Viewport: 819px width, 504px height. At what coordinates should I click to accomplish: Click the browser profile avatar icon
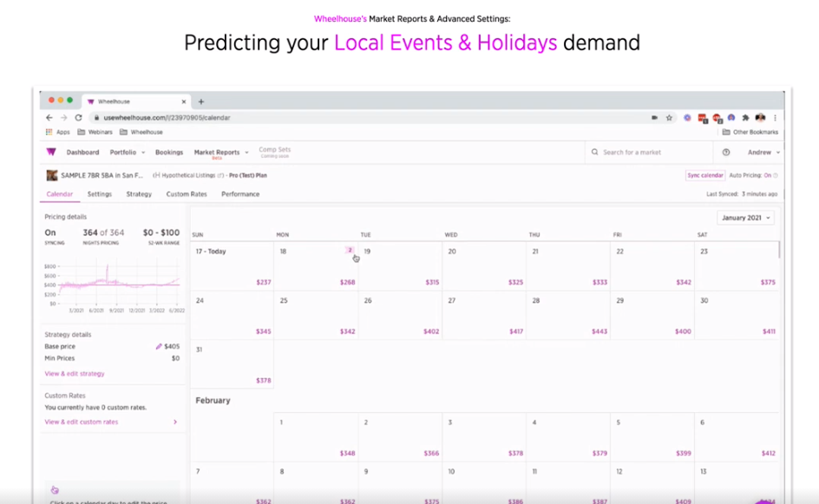tap(760, 117)
